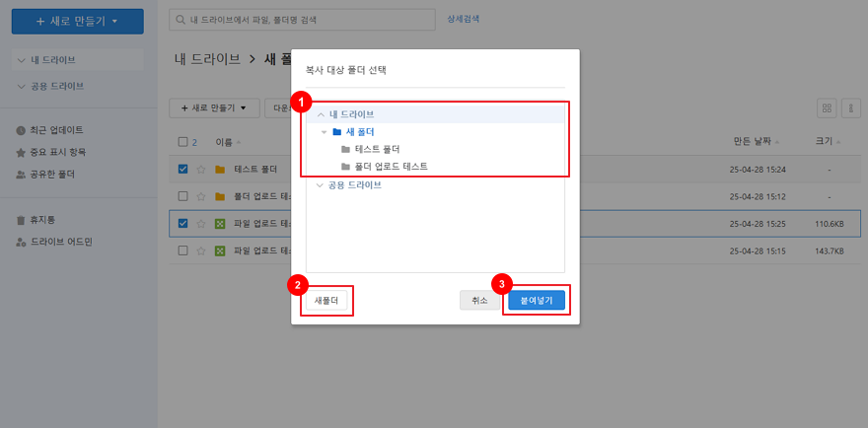Check the last 파일 업로드 row checkbox

coord(183,250)
